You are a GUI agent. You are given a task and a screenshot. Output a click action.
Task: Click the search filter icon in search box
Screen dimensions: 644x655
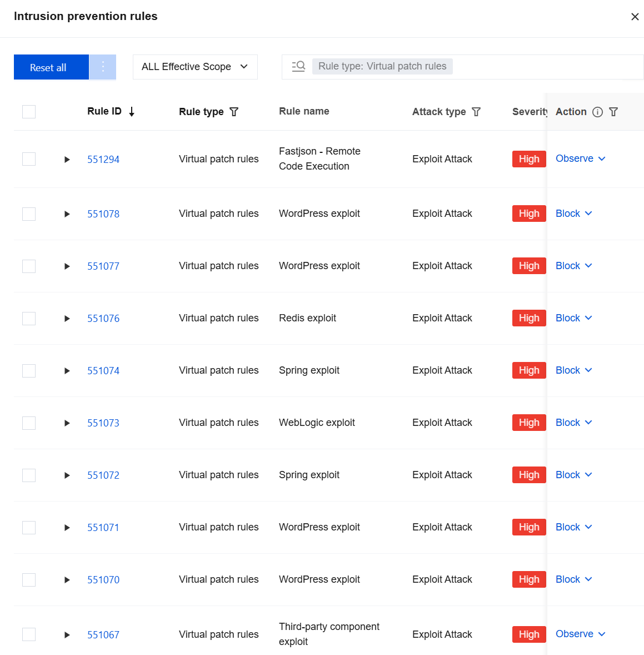(298, 66)
